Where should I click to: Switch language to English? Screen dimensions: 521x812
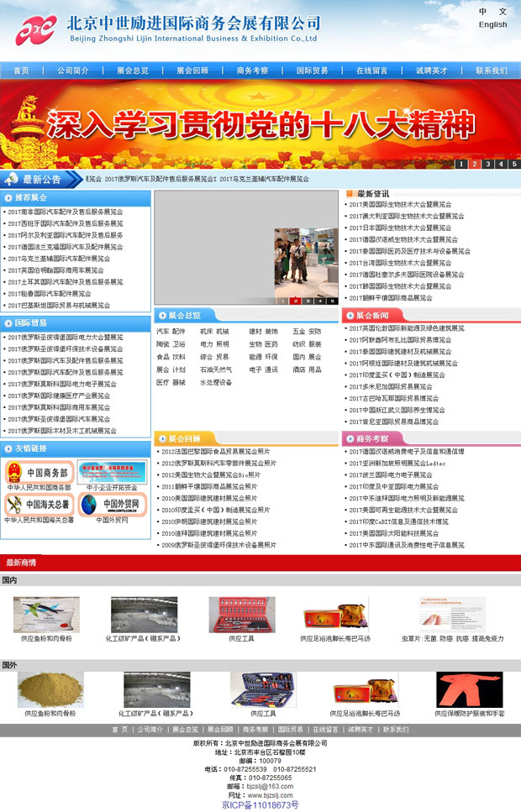(x=492, y=24)
